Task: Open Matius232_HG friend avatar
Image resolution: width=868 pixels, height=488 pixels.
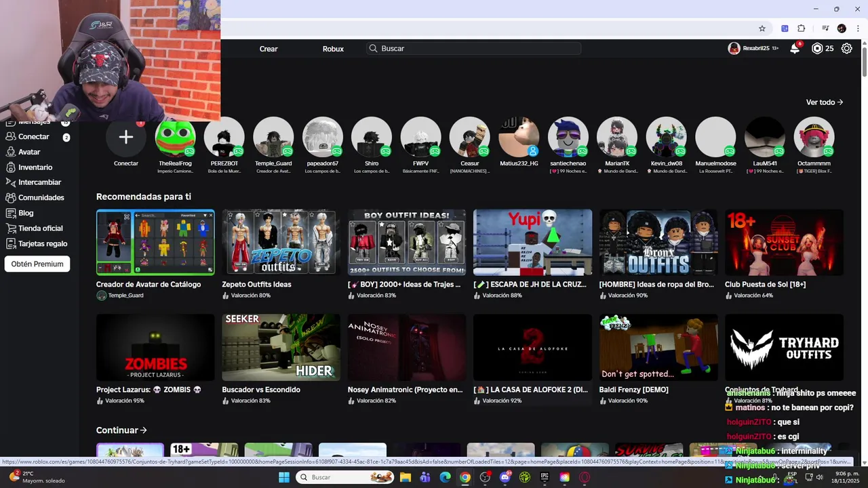Action: click(x=519, y=137)
